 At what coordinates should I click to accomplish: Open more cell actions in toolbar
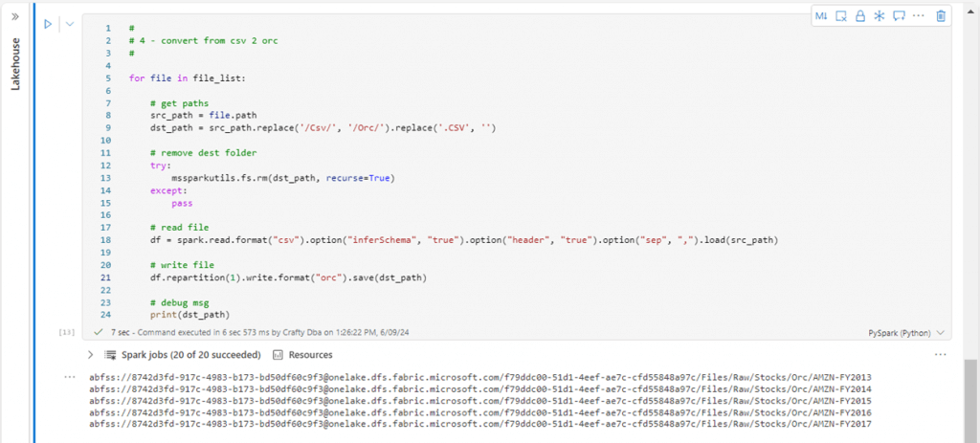tap(919, 15)
